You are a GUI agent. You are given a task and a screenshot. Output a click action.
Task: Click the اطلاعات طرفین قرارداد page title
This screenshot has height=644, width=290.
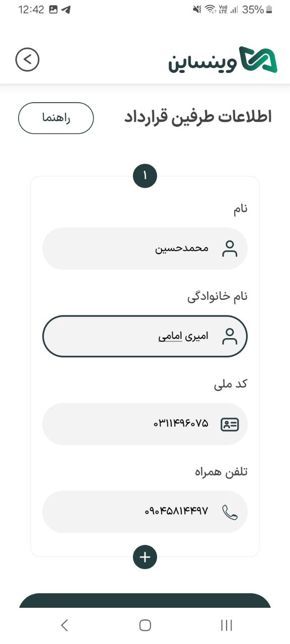tap(197, 117)
